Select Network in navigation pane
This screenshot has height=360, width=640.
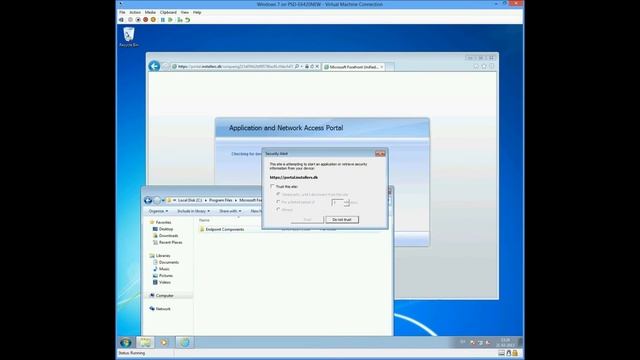(x=160, y=309)
